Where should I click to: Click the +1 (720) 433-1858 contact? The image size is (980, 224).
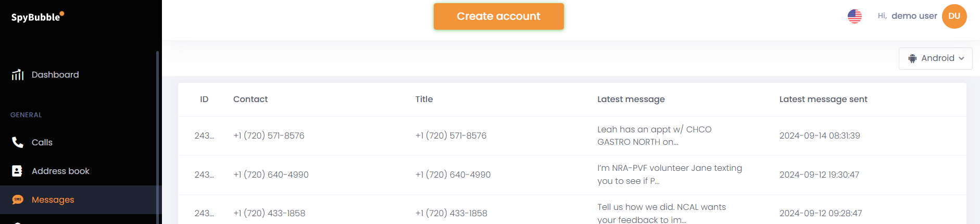pyautogui.click(x=269, y=213)
